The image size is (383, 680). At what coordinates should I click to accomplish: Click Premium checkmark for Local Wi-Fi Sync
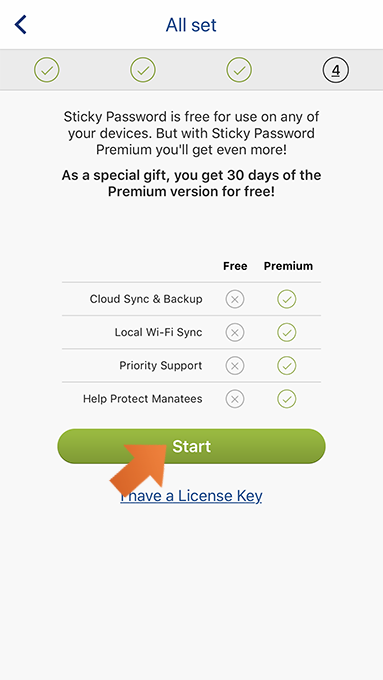(x=287, y=333)
